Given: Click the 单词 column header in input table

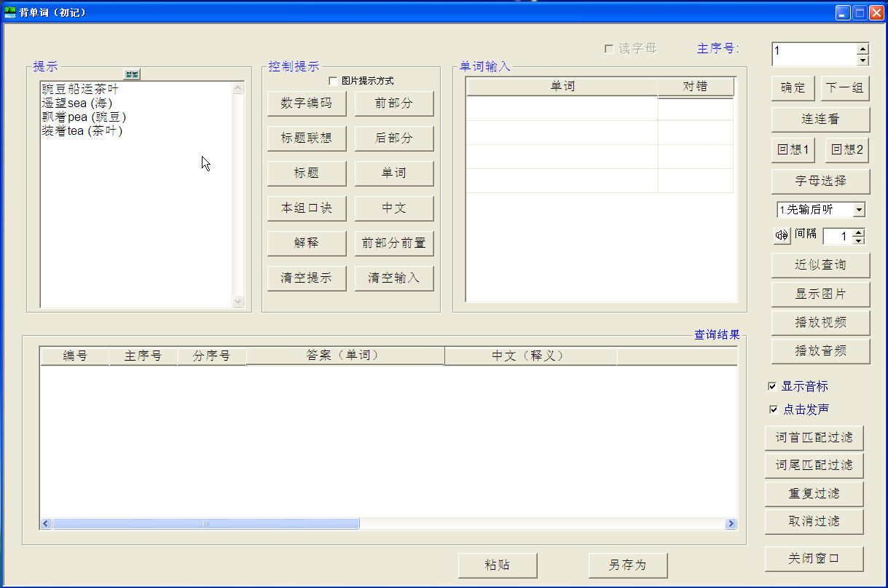Looking at the screenshot, I should click(x=562, y=87).
